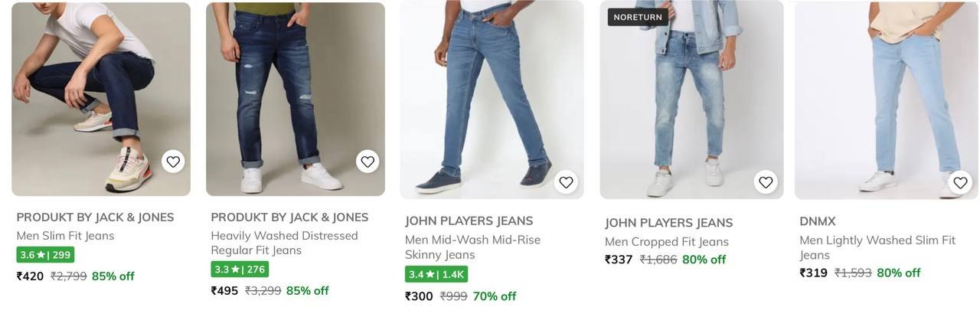Add Mid-Wash Mid-Rise Skinny Jeans to wishlist
This screenshot has height=317, width=980.
(x=566, y=182)
